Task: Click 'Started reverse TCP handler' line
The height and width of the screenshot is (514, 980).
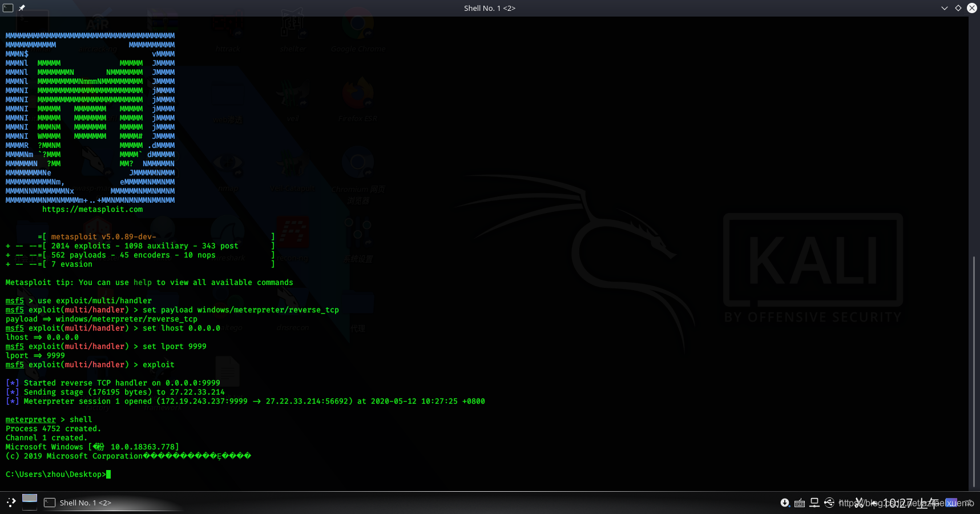Action: coord(113,383)
